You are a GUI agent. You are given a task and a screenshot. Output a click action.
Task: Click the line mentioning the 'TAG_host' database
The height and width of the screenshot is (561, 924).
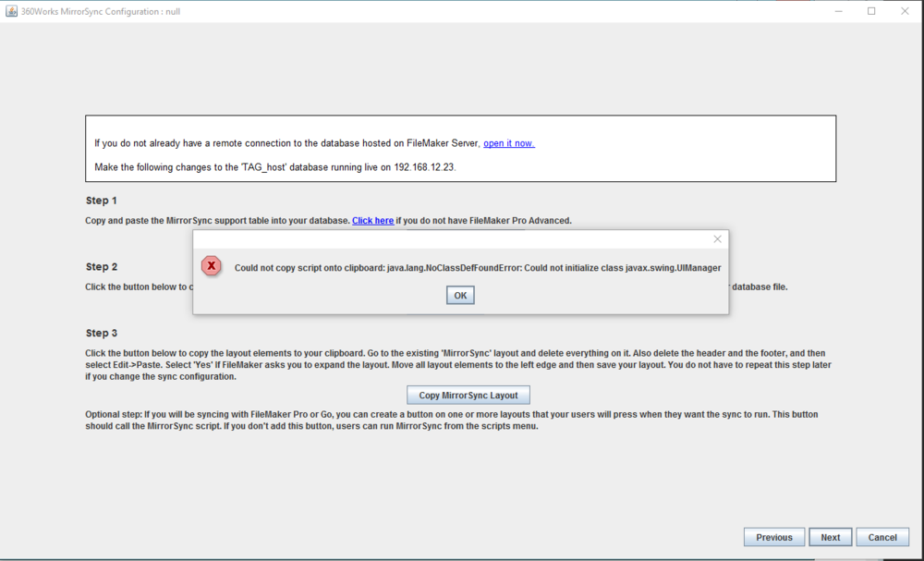tap(275, 167)
